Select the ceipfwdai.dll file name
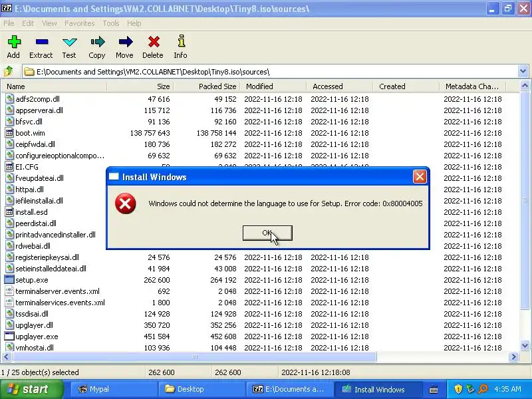The height and width of the screenshot is (399, 532). coord(35,144)
